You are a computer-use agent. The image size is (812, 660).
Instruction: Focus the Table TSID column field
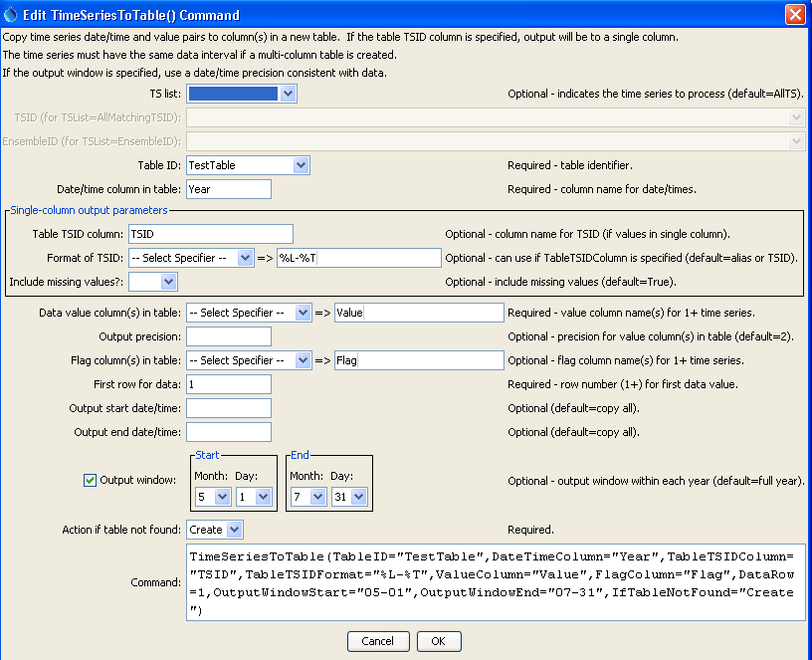(211, 234)
